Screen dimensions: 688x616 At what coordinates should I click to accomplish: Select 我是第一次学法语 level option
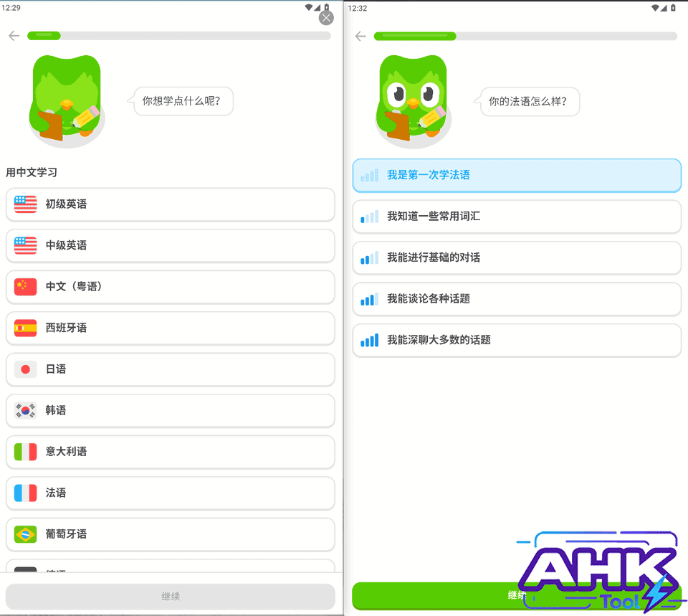pos(517,175)
